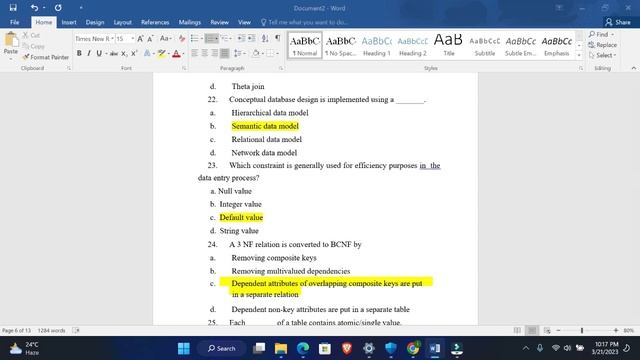Click the zoom slider handle in status bar
640x360 pixels.
click(x=582, y=330)
